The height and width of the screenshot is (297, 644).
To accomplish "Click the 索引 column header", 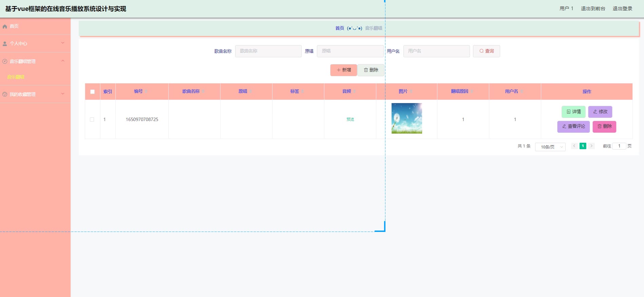I will [x=108, y=92].
